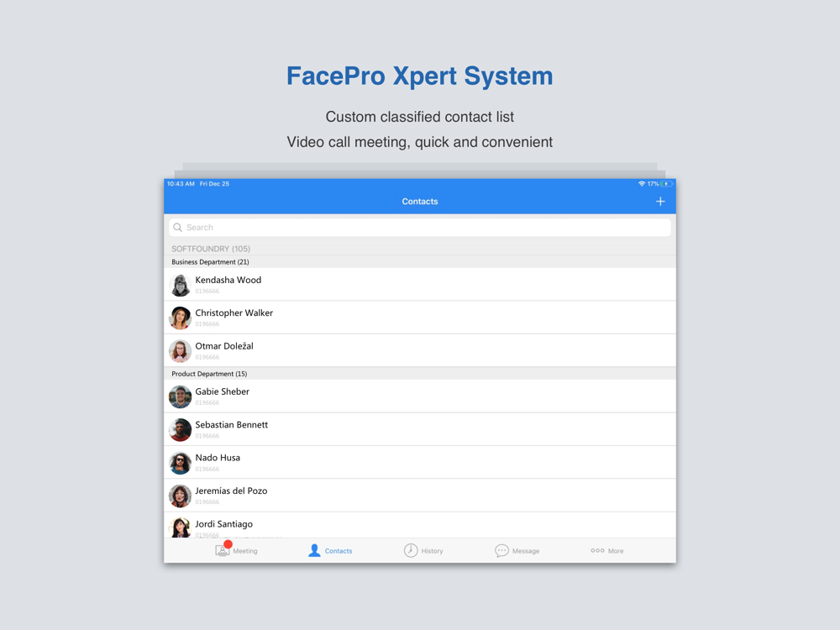
Task: Click the FacePro Xpert System heading
Action: [419, 76]
